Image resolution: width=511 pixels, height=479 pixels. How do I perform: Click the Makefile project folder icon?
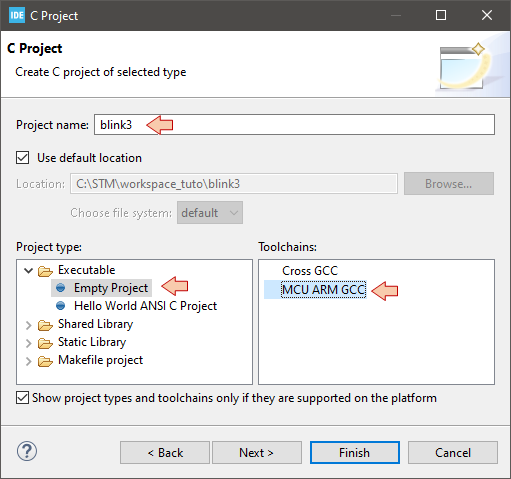coord(45,361)
